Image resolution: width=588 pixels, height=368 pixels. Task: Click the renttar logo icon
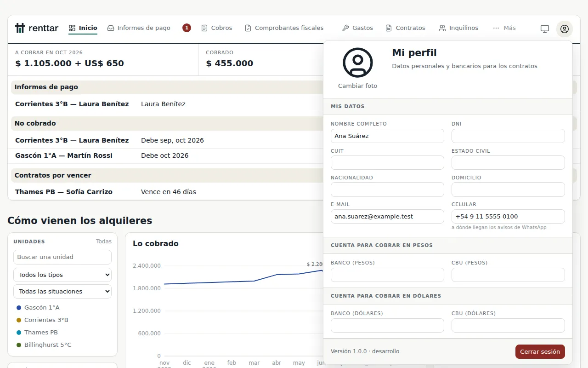coord(20,28)
